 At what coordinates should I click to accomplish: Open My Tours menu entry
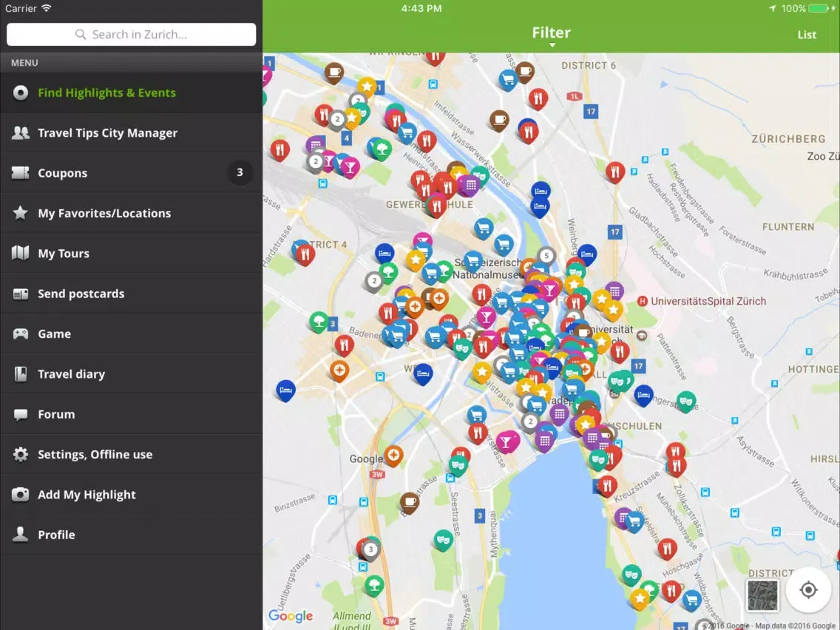pyautogui.click(x=132, y=254)
